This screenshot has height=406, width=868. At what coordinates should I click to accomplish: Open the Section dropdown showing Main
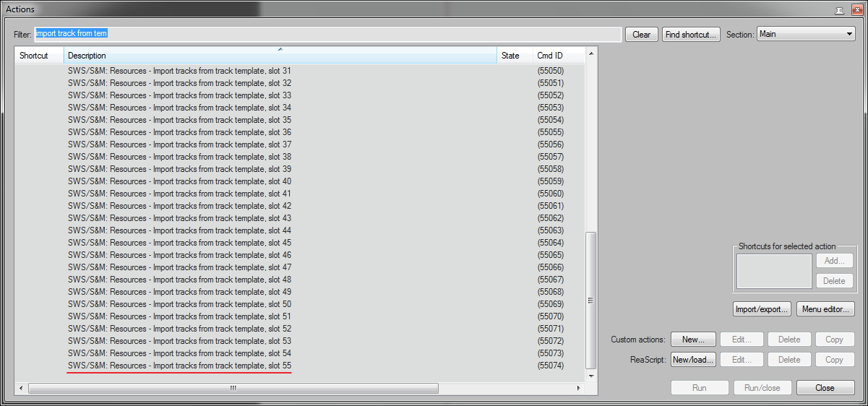[x=807, y=34]
